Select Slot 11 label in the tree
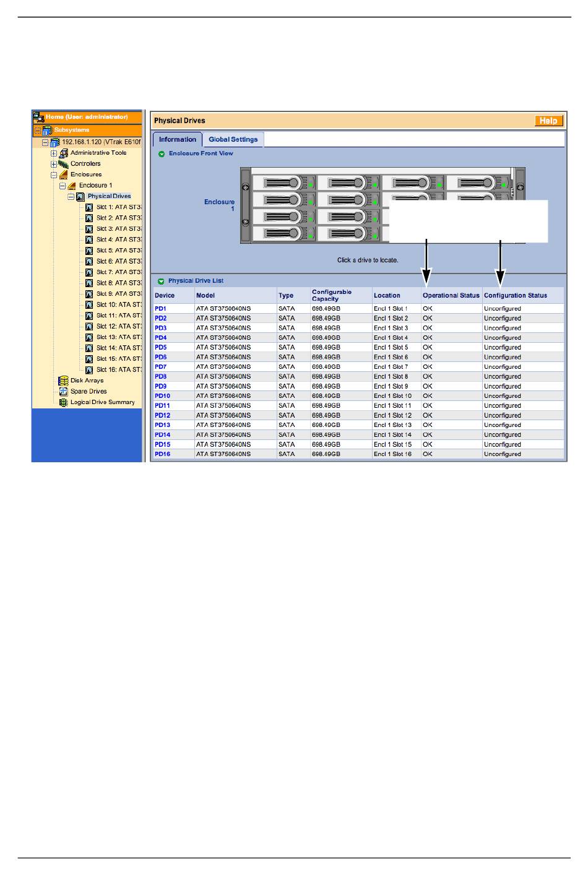The height and width of the screenshot is (875, 588). (x=119, y=316)
